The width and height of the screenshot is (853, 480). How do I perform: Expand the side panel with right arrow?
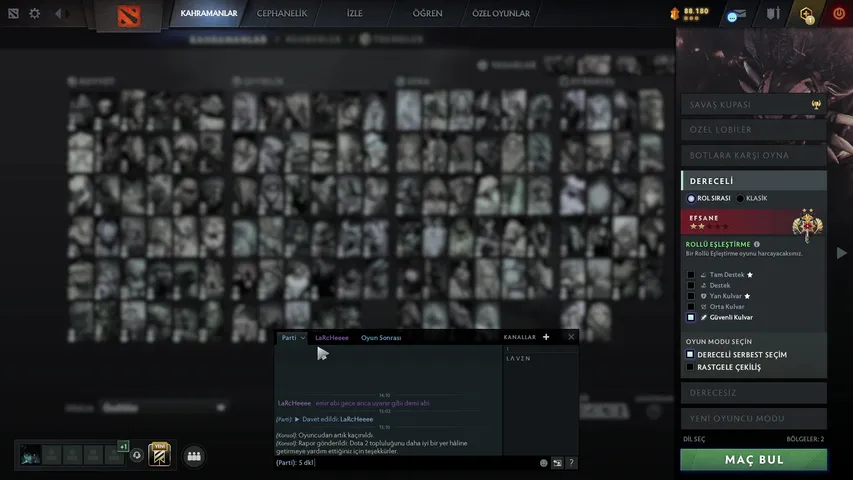(x=841, y=253)
